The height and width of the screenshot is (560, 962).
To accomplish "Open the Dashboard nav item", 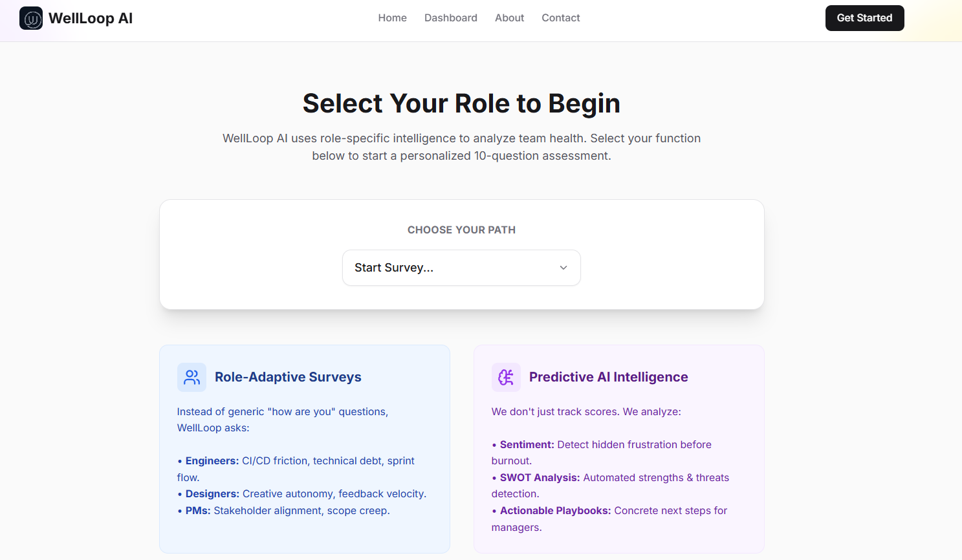I will (x=451, y=18).
